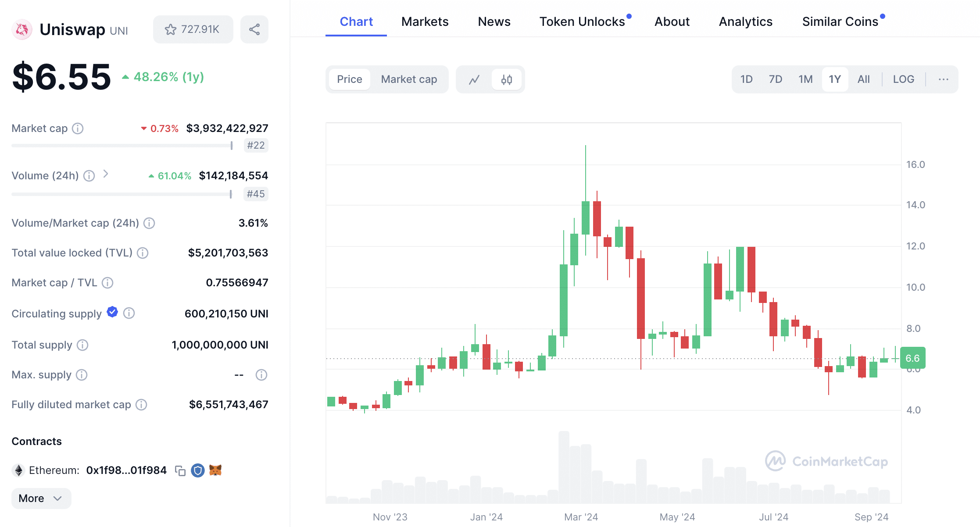Click the 600,210,150 UNI supply value
The image size is (980, 527).
pos(226,314)
